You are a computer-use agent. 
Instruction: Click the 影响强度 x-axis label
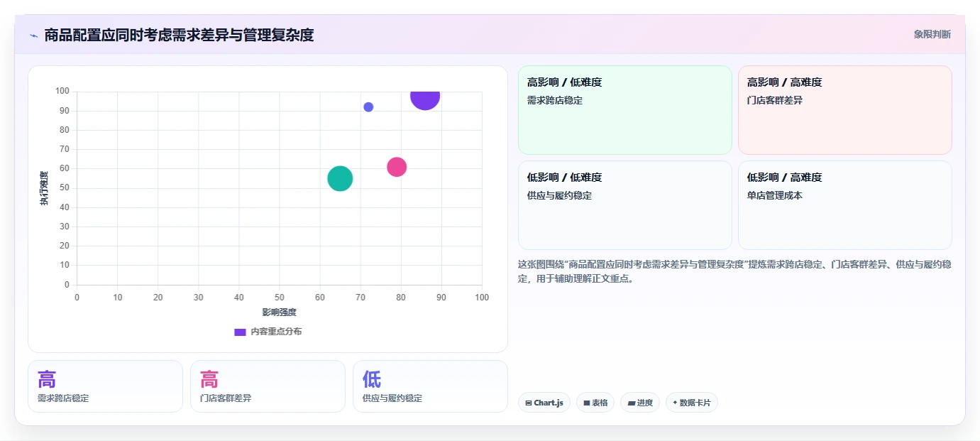point(279,312)
